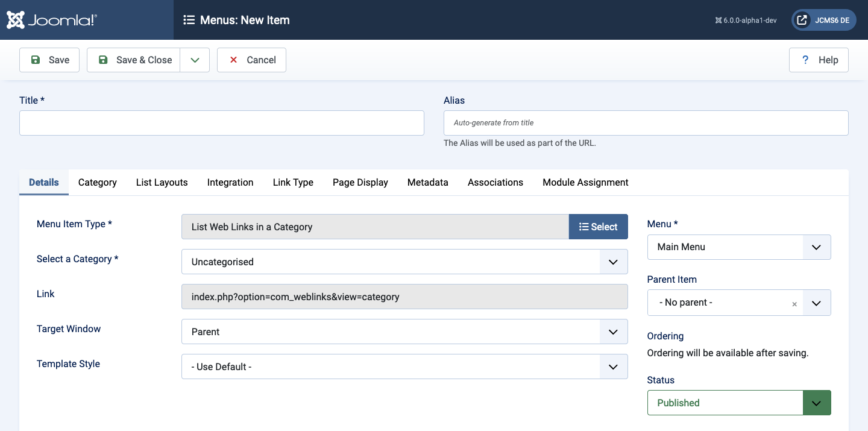This screenshot has height=431, width=868.
Task: Expand the Save & Close options arrow
Action: (195, 60)
